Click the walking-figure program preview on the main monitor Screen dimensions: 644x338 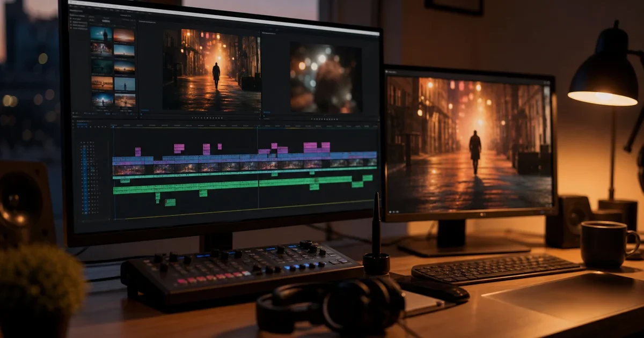click(212, 70)
